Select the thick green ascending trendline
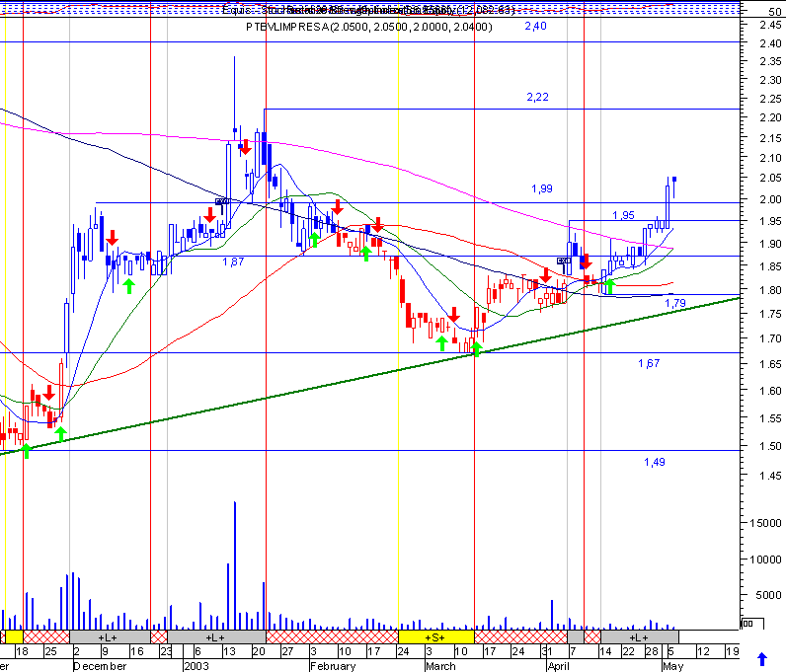 pyautogui.click(x=370, y=376)
